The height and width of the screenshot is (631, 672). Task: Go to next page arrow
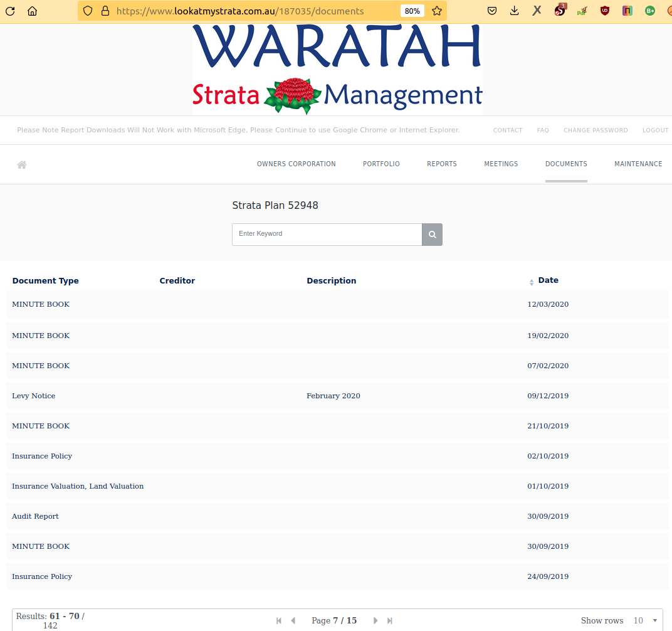[375, 620]
